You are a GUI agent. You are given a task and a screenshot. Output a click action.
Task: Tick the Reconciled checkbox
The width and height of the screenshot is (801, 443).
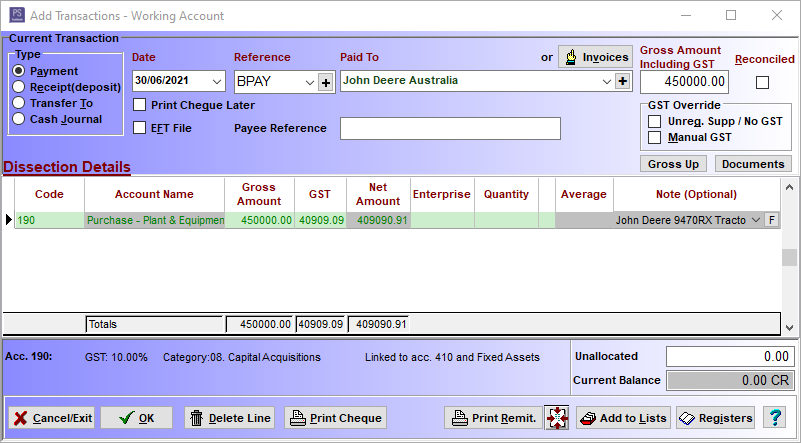762,82
